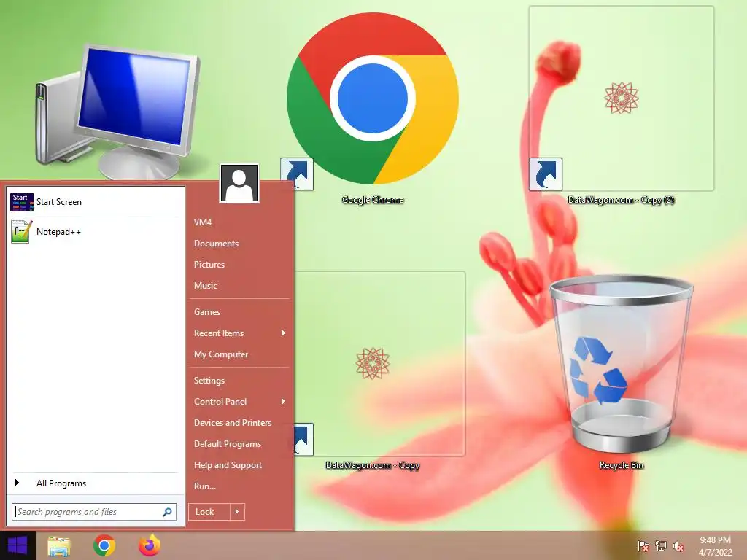Open Documents from start menu
747x560 pixels.
[x=216, y=244]
